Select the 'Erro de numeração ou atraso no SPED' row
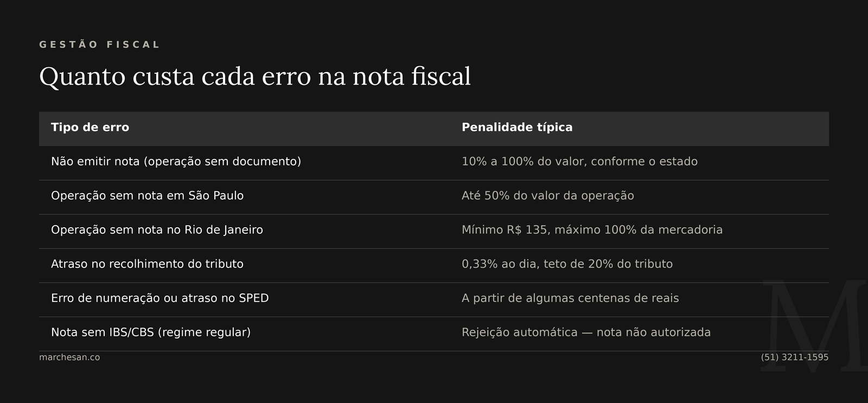The width and height of the screenshot is (868, 403). 434,299
